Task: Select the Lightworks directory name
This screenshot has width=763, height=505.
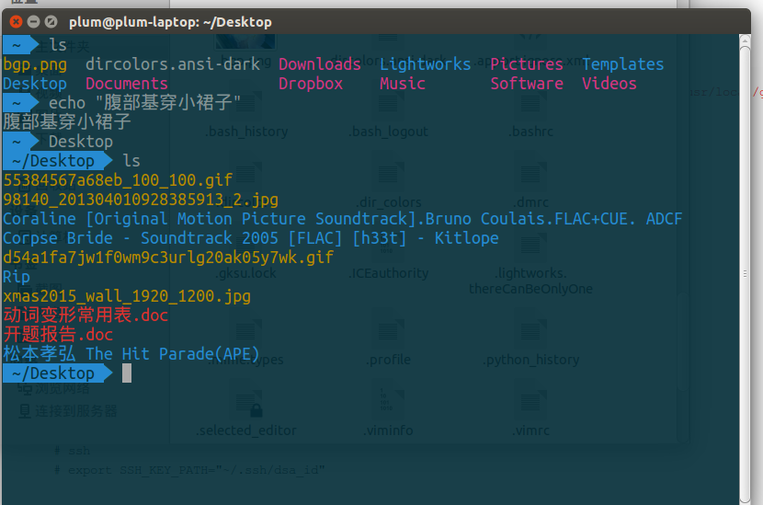Action: point(425,64)
